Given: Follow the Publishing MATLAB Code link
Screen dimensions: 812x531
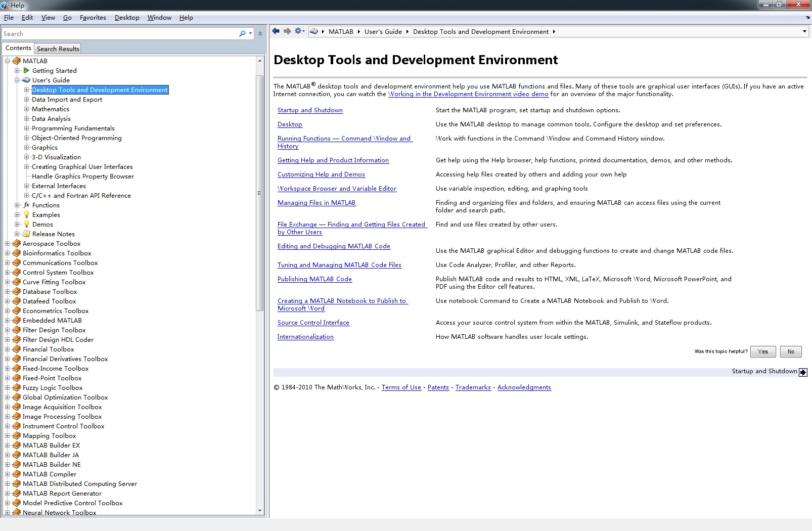Looking at the screenshot, I should (314, 279).
